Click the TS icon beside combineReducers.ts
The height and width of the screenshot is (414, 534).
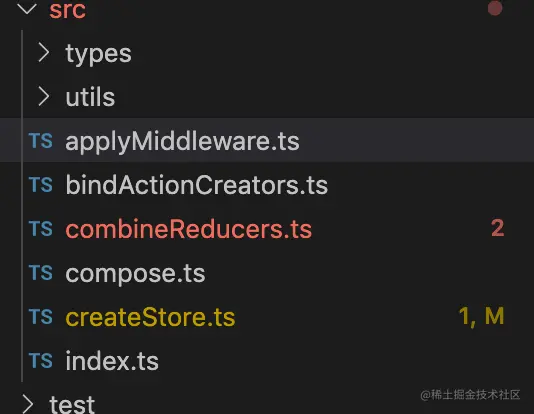(x=41, y=228)
